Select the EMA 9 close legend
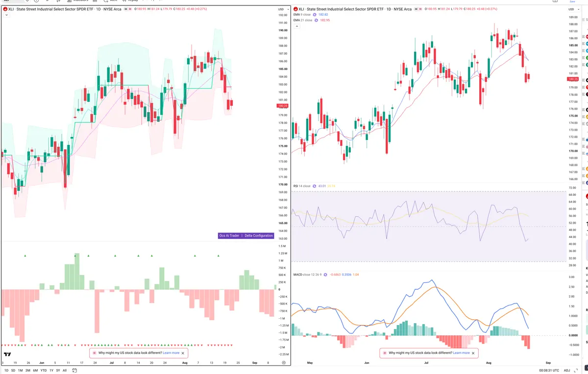Viewport: 588px width, 374px height. click(x=303, y=15)
